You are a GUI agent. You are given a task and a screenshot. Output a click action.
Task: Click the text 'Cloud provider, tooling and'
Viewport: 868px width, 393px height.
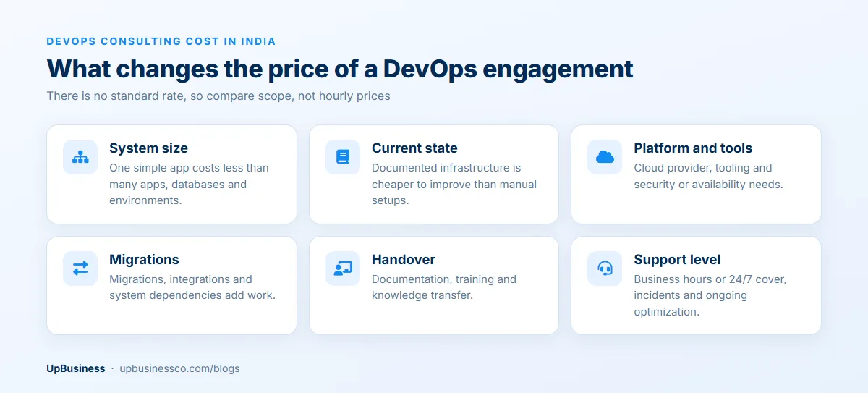point(703,168)
